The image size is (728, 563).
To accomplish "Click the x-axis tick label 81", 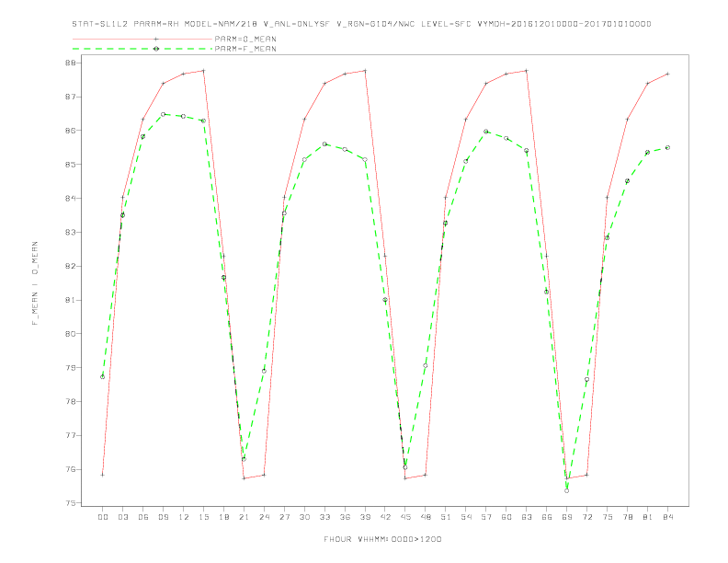I will (648, 517).
